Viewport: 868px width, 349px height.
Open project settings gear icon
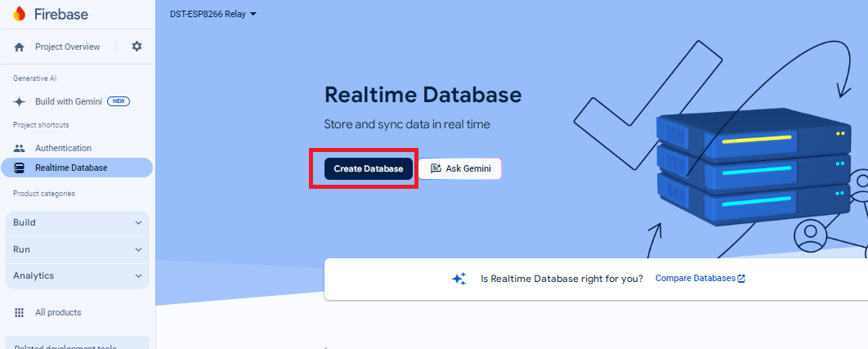[136, 47]
